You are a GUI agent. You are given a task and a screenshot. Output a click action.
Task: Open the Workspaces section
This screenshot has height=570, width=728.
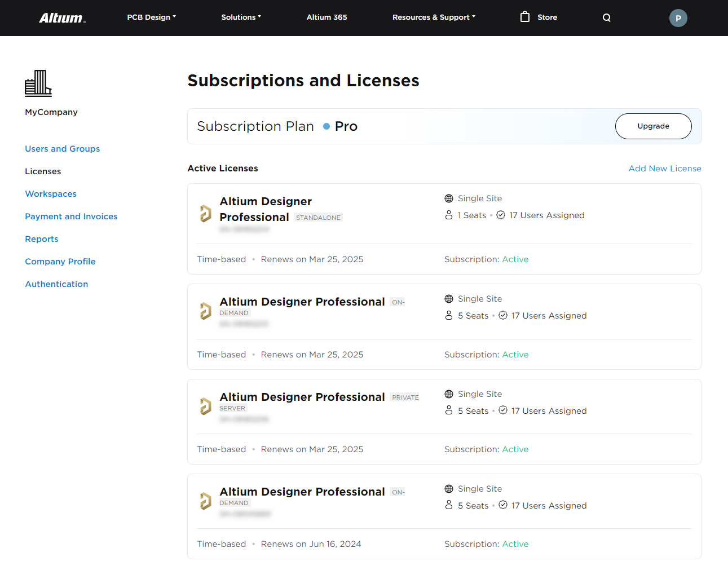(x=51, y=194)
